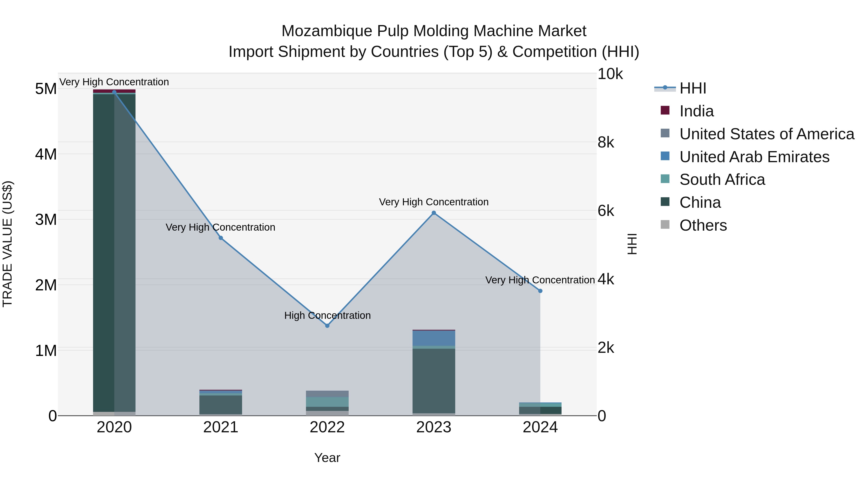Click the 2021 China bar segment
This screenshot has height=488, width=868.
coord(221,405)
